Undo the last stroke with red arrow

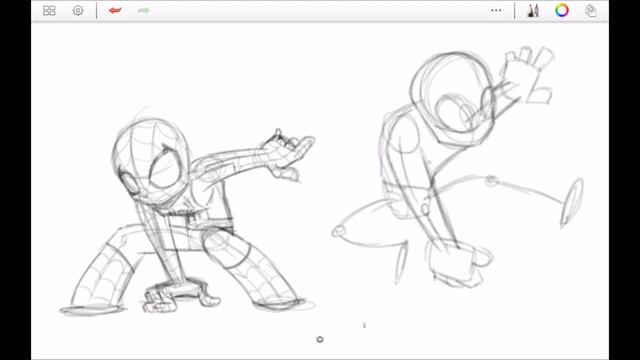point(115,10)
